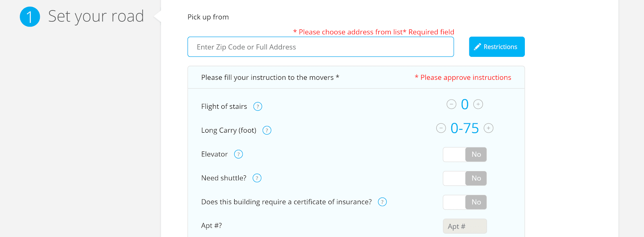Toggle the certificate of insurance switch
The image size is (644, 237).
coord(465,202)
